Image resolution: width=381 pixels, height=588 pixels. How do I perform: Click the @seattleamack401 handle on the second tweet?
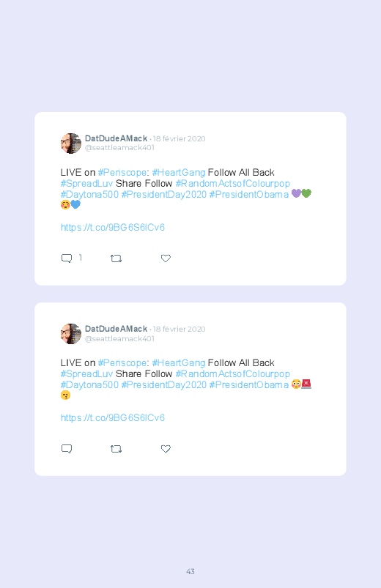tap(119, 338)
